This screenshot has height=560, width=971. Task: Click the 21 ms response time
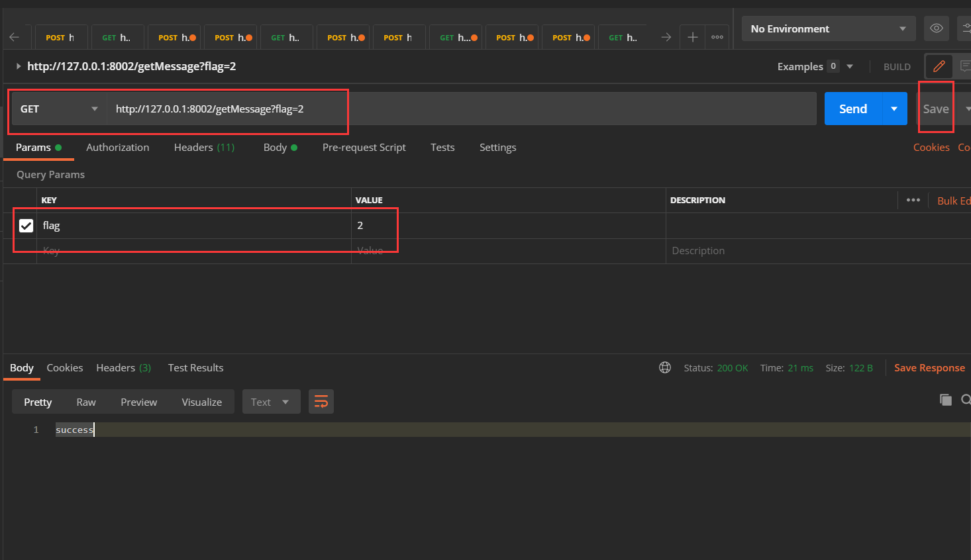(x=800, y=367)
